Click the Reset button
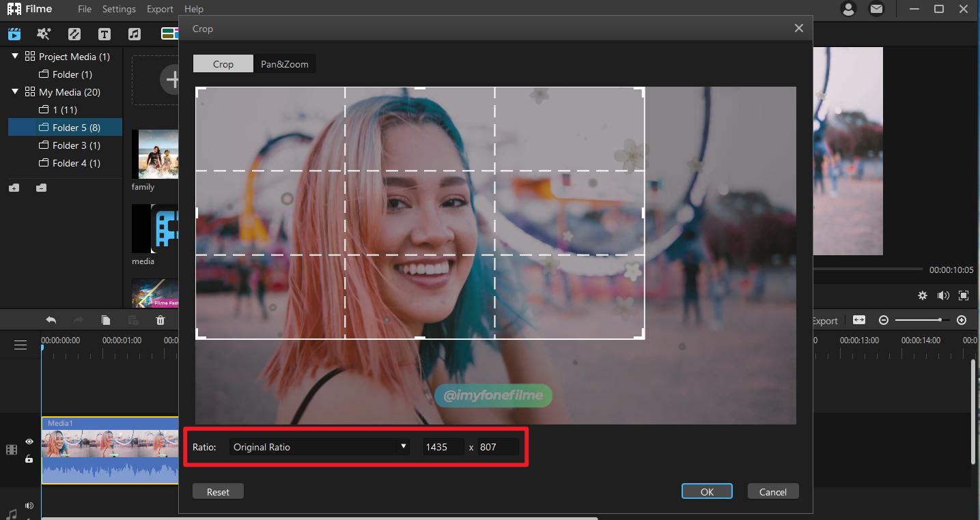This screenshot has width=980, height=520. click(x=218, y=491)
